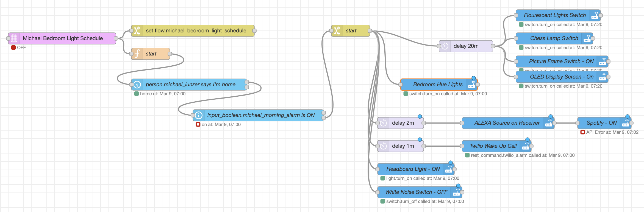Viewport: 644px width, 212px height.
Task: Click the service icon on Bedroom Hue Lights node
Action: click(x=472, y=85)
